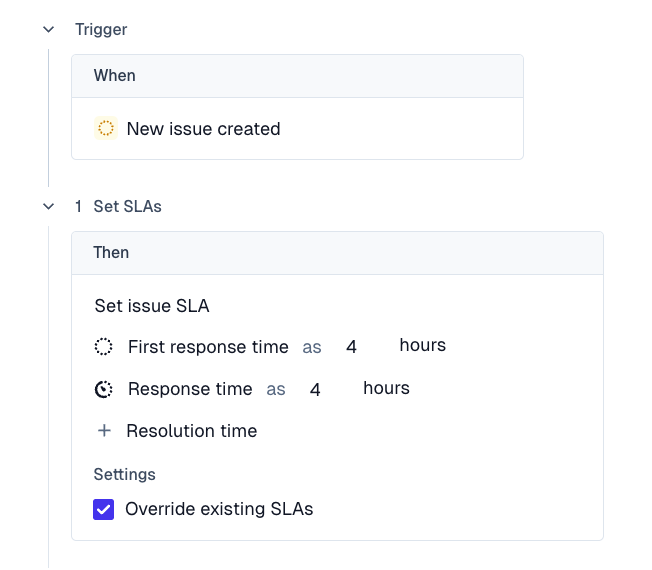Collapse the Trigger section chevron

[48, 30]
